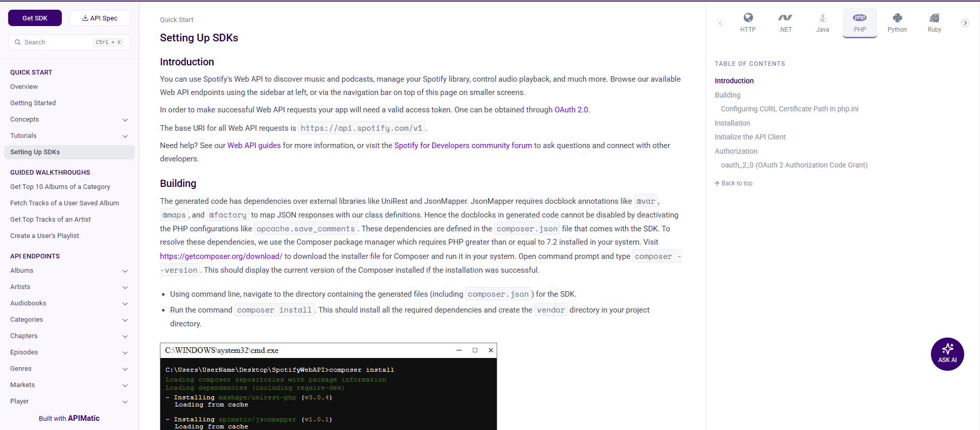The image size is (980, 430).
Task: Jump to Installation in table of contents
Action: pos(732,123)
